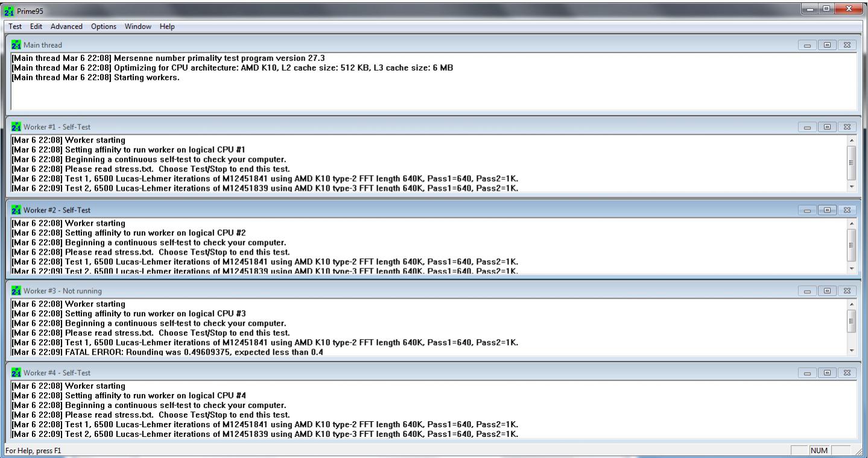The width and height of the screenshot is (868, 458).
Task: Click the Test 1 line in Worker #3
Action: click(265, 342)
